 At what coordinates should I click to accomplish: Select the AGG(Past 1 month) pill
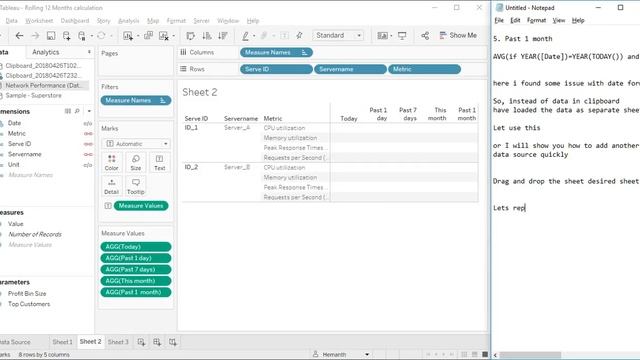(136, 292)
